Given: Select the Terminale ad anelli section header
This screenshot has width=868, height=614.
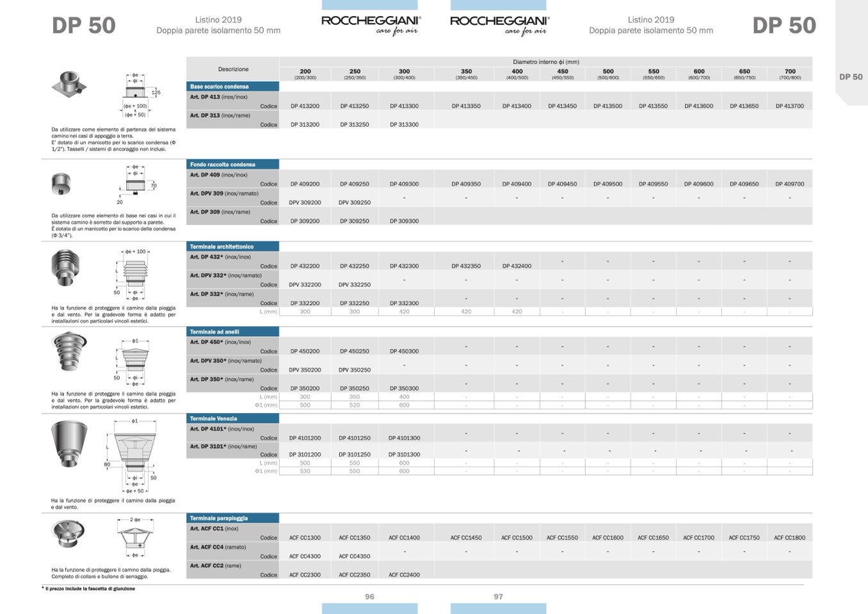Looking at the screenshot, I should (x=232, y=332).
